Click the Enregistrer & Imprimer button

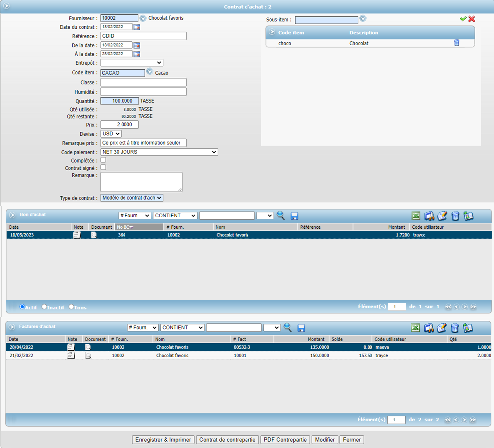click(163, 440)
